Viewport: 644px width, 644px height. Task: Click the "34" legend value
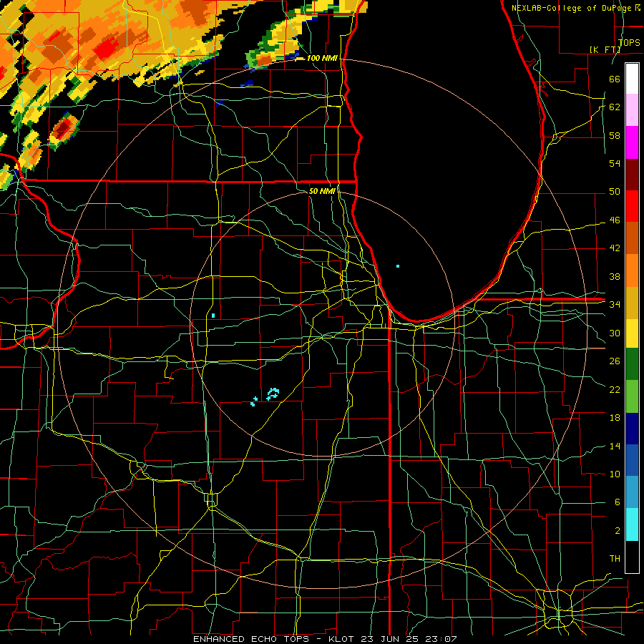pos(615,305)
